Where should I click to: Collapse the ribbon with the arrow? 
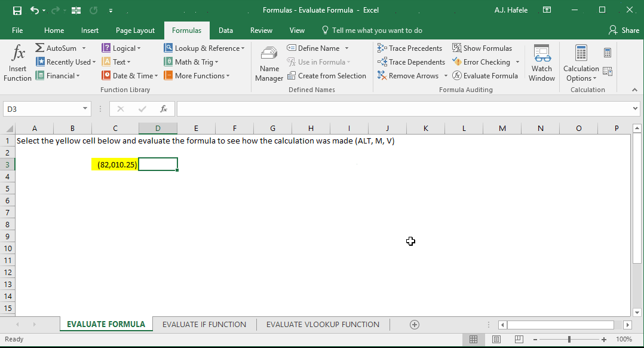(634, 90)
